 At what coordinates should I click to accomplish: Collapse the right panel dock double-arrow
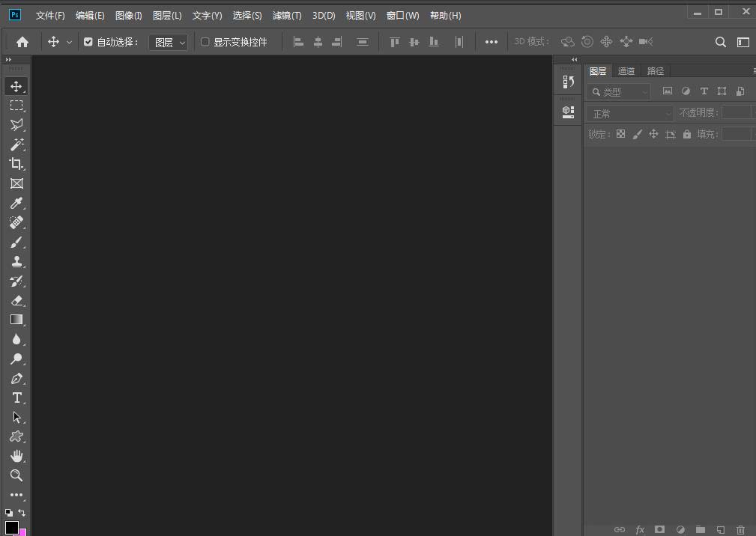pos(574,60)
